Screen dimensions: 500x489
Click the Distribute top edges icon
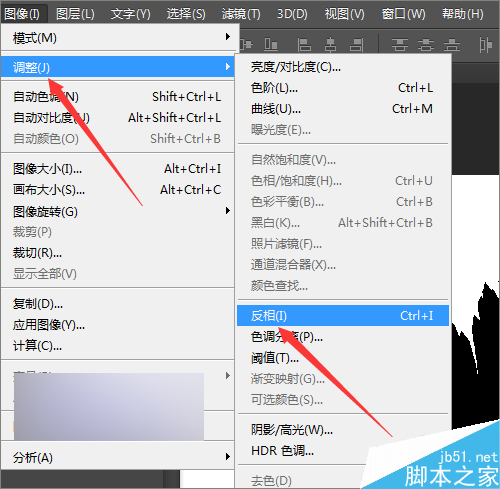coord(400,45)
